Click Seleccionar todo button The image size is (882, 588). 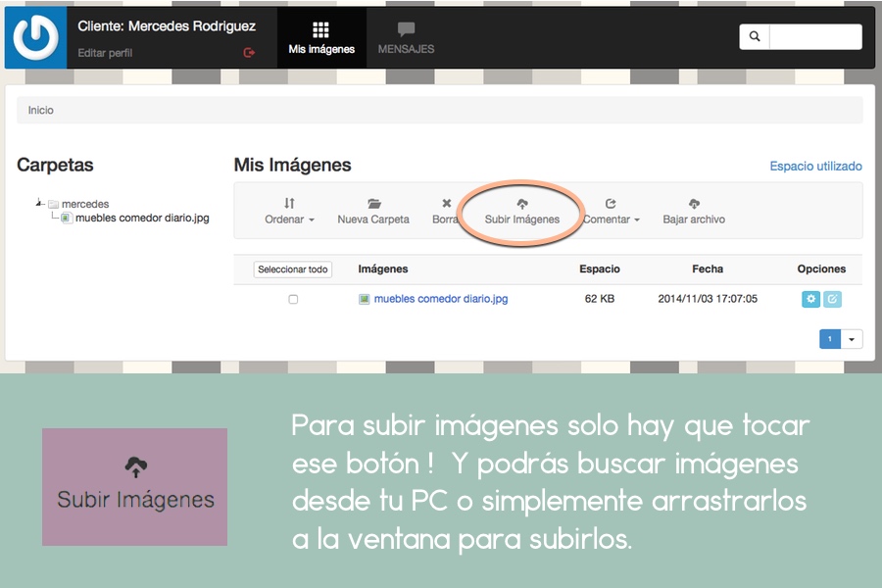pyautogui.click(x=292, y=269)
